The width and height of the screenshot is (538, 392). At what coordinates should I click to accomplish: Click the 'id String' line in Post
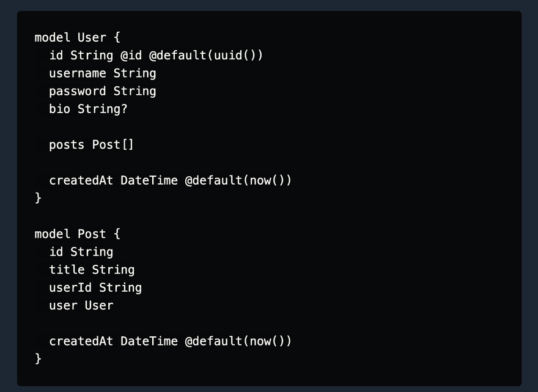click(x=81, y=252)
